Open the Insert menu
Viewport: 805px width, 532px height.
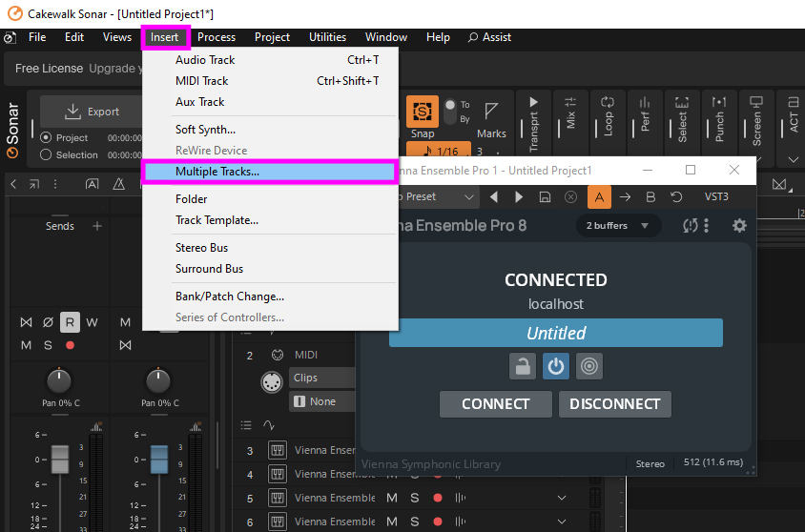pyautogui.click(x=165, y=37)
